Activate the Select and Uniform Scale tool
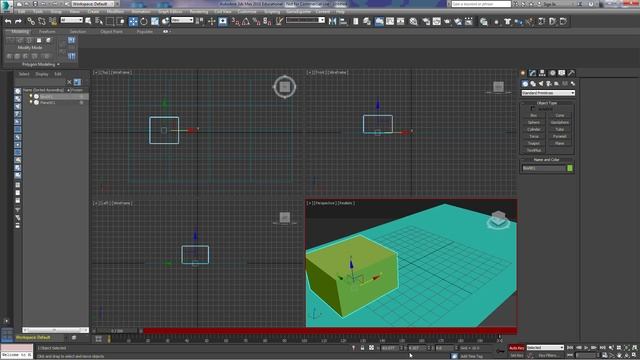The image size is (640, 360). [x=155, y=21]
